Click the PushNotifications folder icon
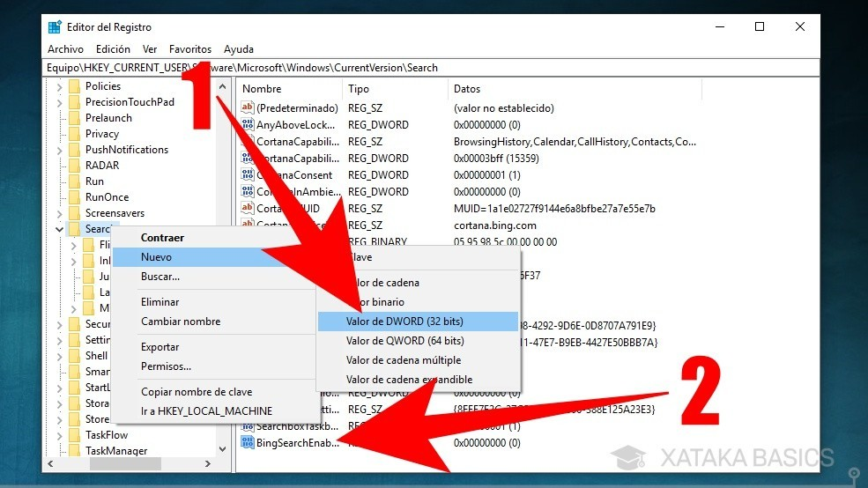This screenshot has width=868, height=488. point(74,150)
